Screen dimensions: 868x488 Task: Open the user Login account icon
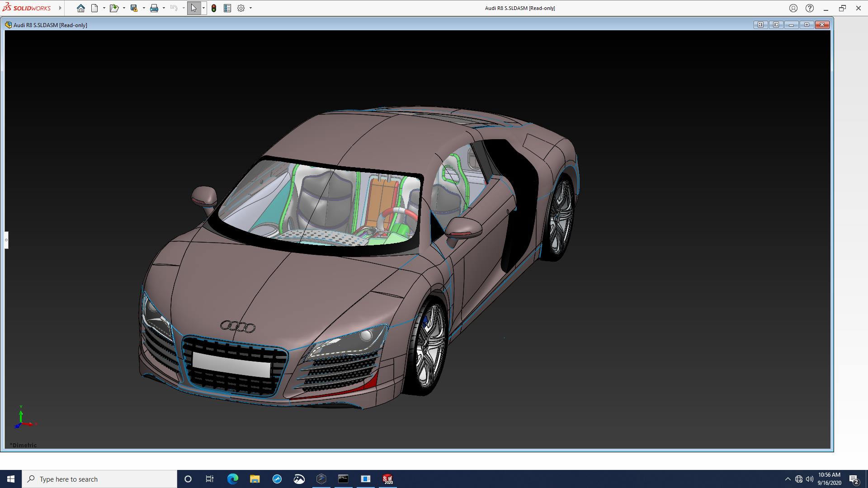point(793,8)
